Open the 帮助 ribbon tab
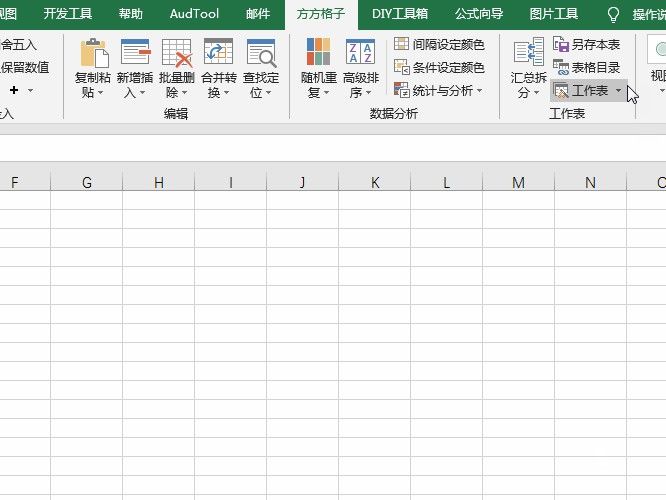This screenshot has width=666, height=500. pos(130,14)
